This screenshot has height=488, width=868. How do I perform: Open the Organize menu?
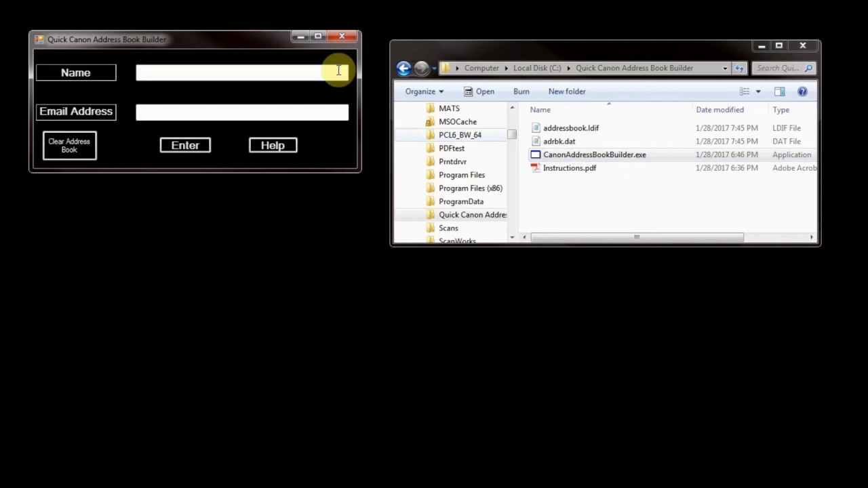click(x=424, y=91)
